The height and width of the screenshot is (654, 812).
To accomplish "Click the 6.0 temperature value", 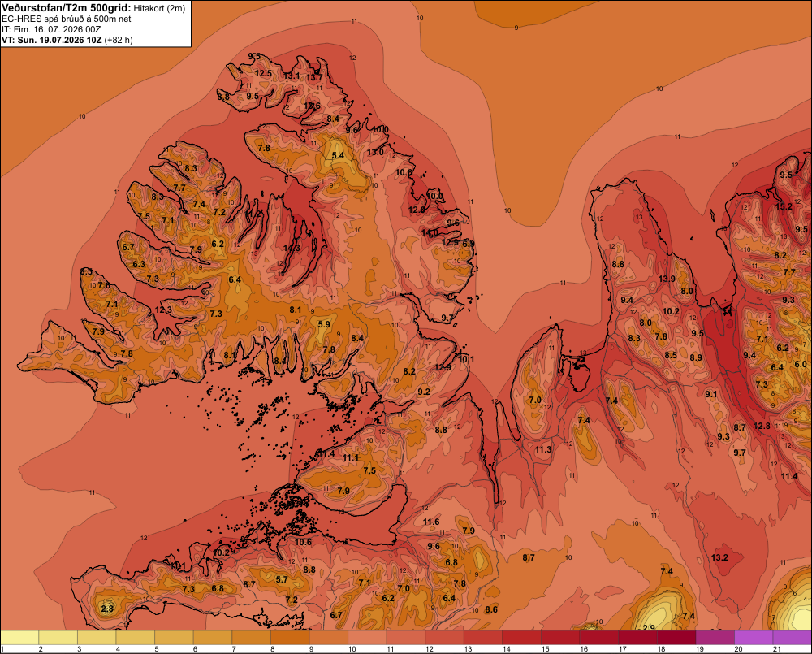I will tap(801, 364).
